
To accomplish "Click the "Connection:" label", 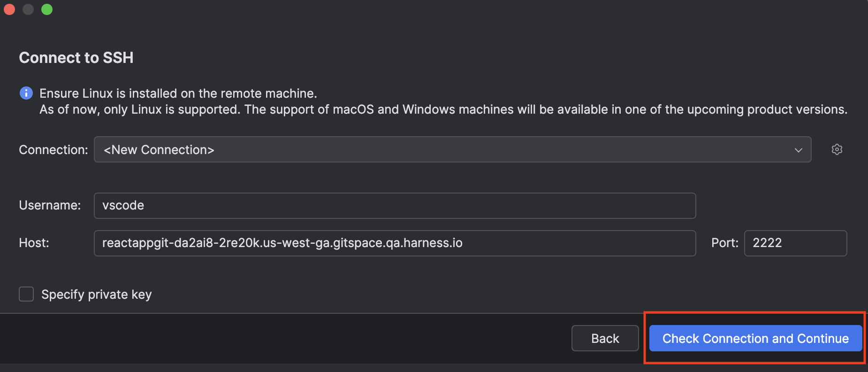I will (53, 150).
